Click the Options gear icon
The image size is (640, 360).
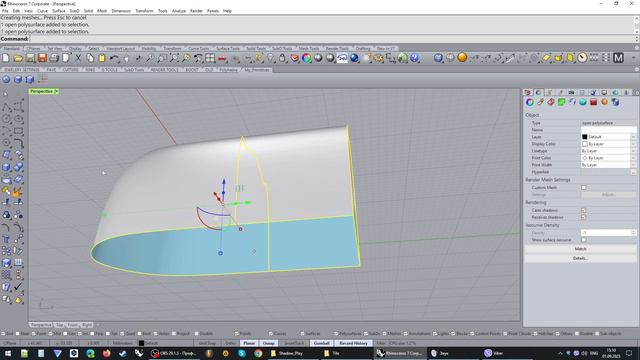coord(378,58)
